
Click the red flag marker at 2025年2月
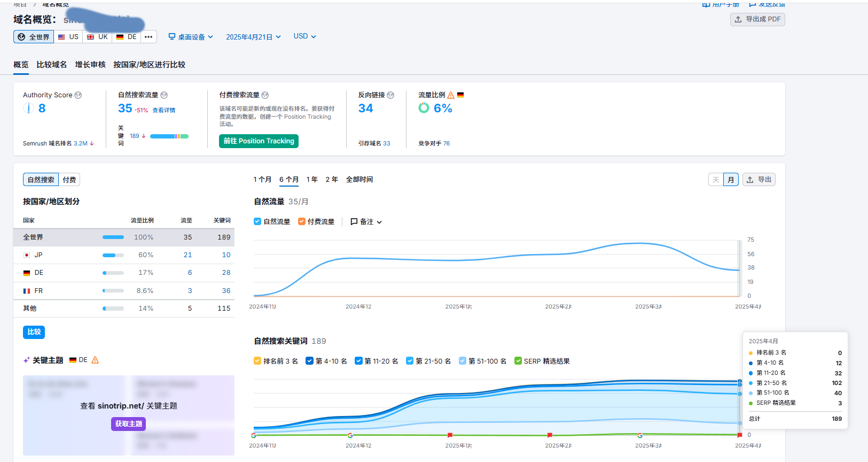coord(550,435)
